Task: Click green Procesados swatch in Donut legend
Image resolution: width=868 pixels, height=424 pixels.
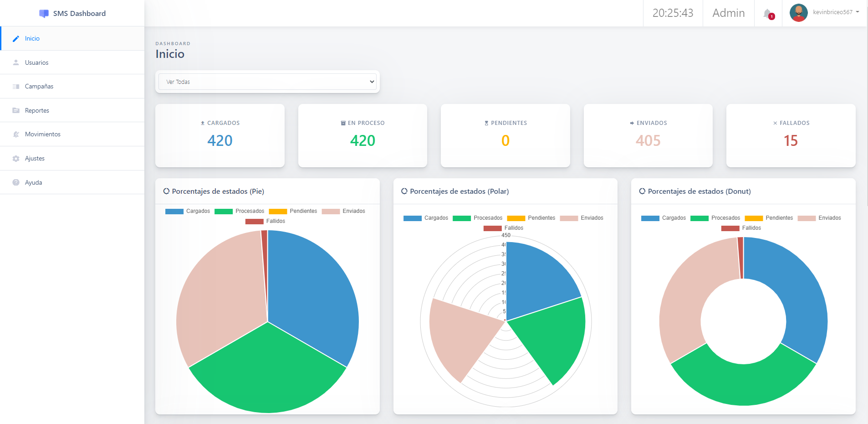Action: [700, 218]
